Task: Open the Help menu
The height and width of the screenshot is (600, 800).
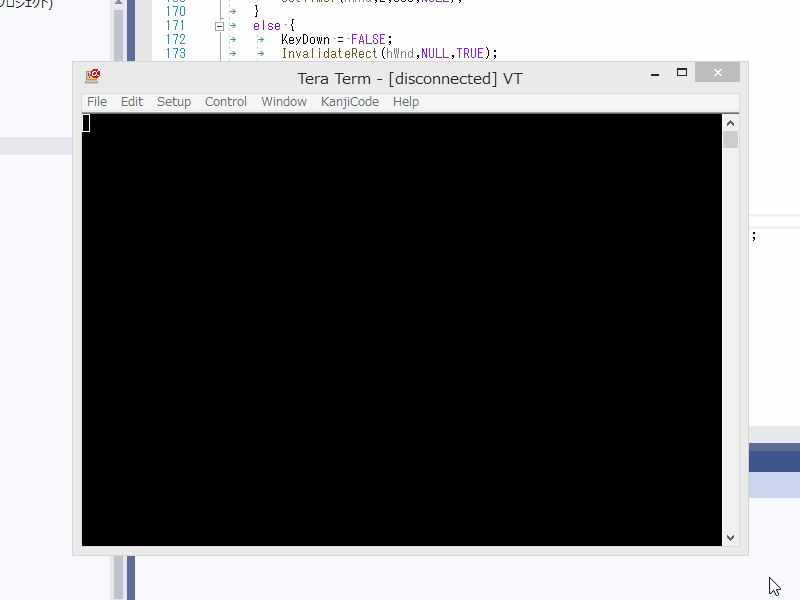Action: (406, 102)
